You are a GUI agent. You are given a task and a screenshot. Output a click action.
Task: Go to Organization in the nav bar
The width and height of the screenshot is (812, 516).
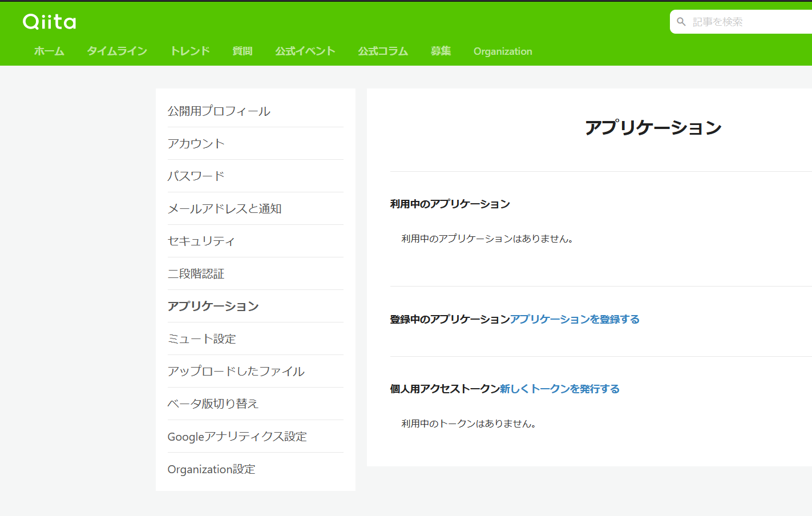[503, 51]
